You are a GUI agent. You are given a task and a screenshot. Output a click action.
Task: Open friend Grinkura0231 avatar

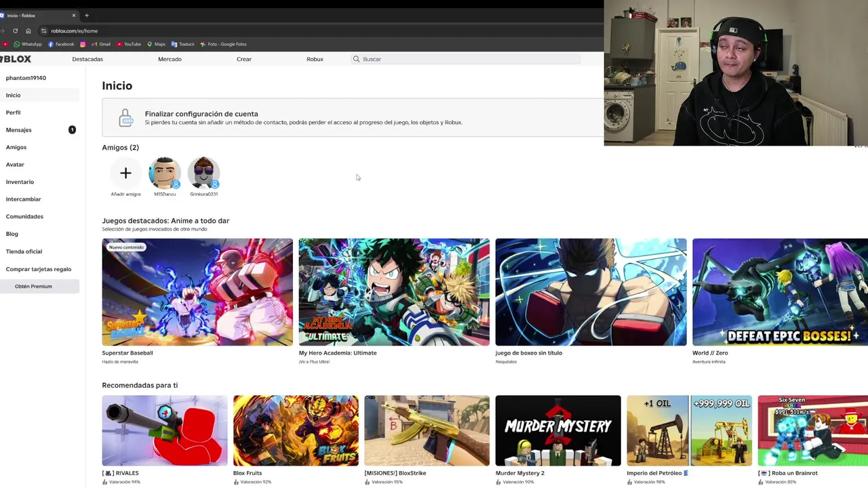click(x=203, y=174)
